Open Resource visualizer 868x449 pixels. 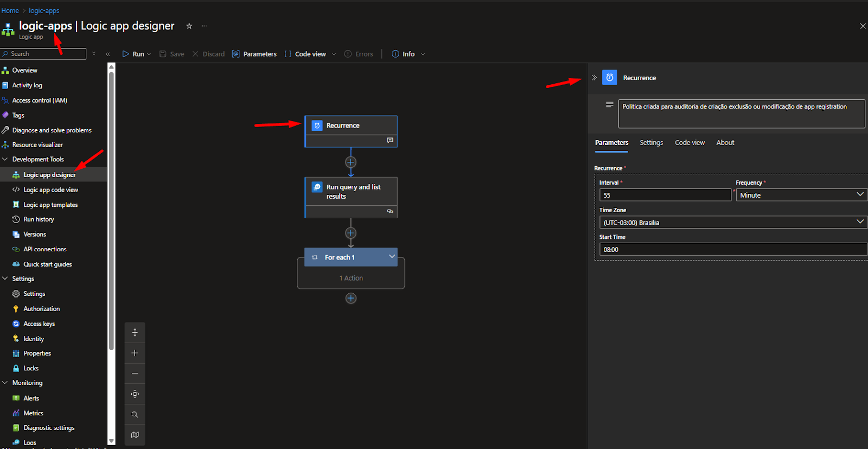37,145
